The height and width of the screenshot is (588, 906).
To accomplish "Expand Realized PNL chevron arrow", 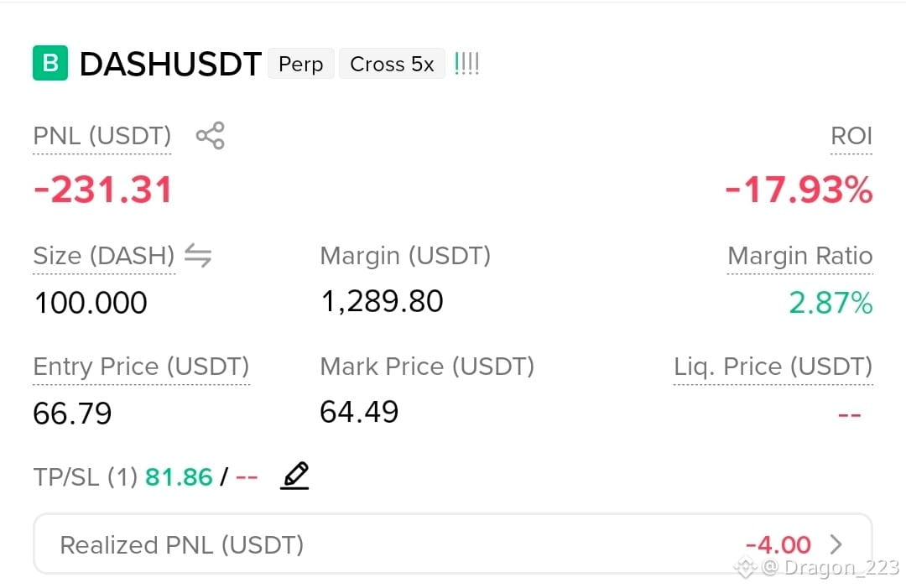I will (x=836, y=544).
